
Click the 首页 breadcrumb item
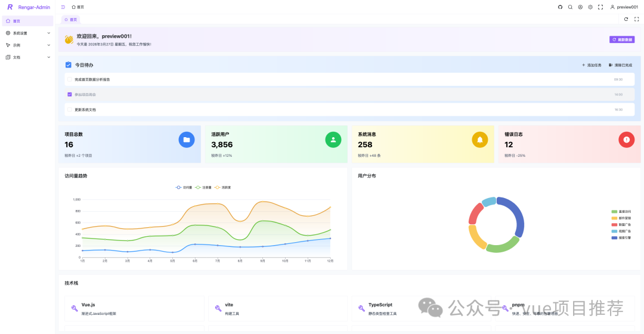(x=78, y=7)
